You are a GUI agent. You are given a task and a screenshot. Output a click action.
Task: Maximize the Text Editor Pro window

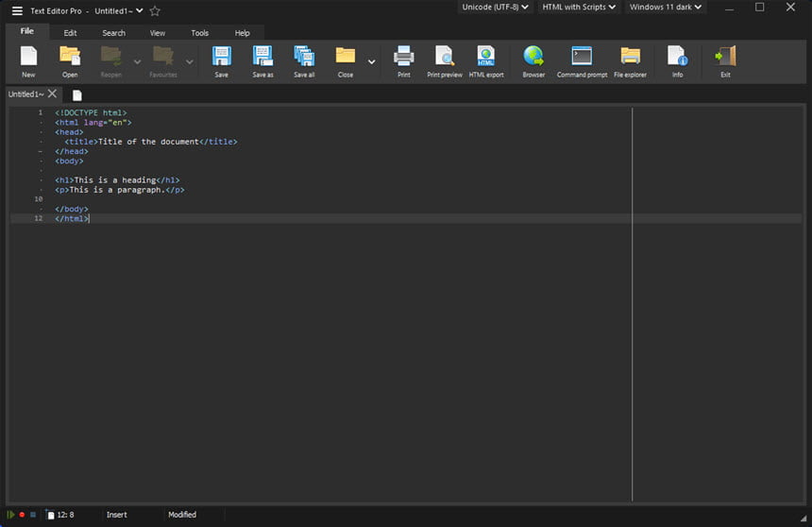point(760,8)
